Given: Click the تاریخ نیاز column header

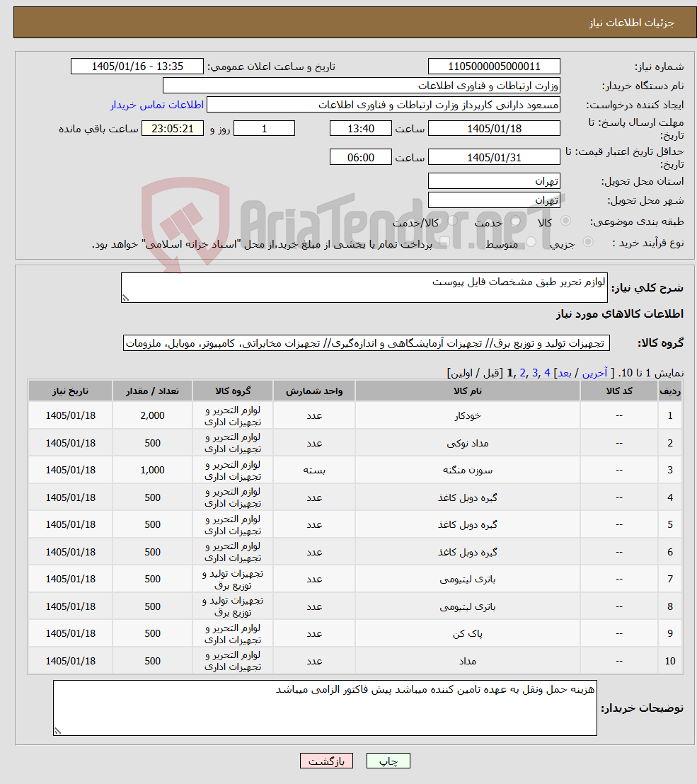Looking at the screenshot, I should click(x=71, y=391).
